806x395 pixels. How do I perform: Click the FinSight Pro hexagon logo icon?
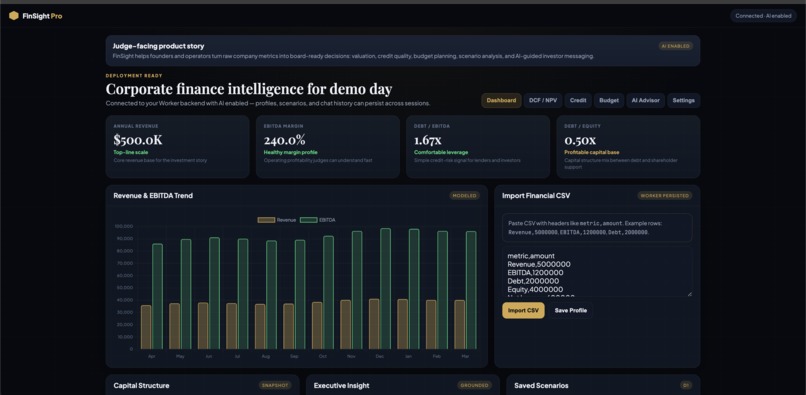(x=13, y=16)
